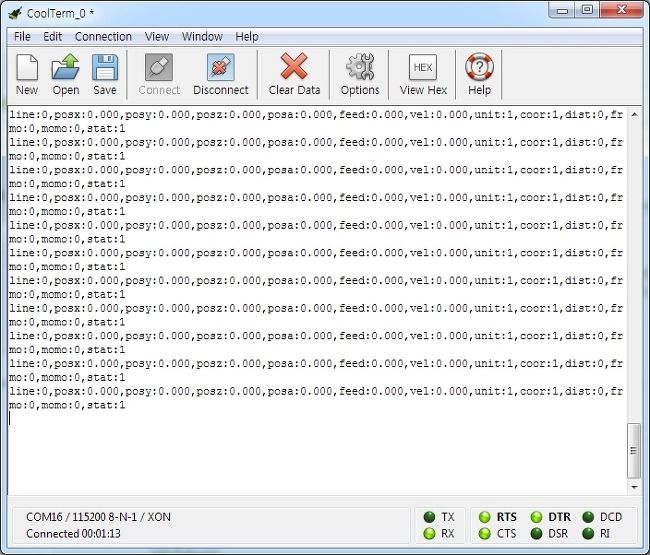This screenshot has width=650, height=555.
Task: Click the greyed Connect plug icon
Action: point(159,67)
